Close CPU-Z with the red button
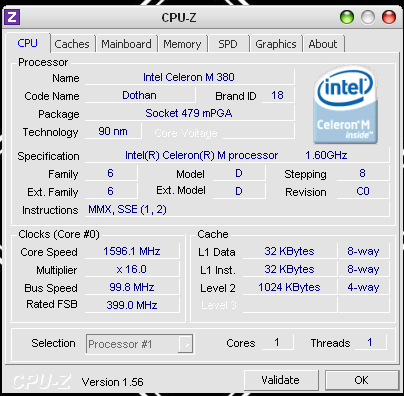The image size is (404, 396). pos(389,17)
